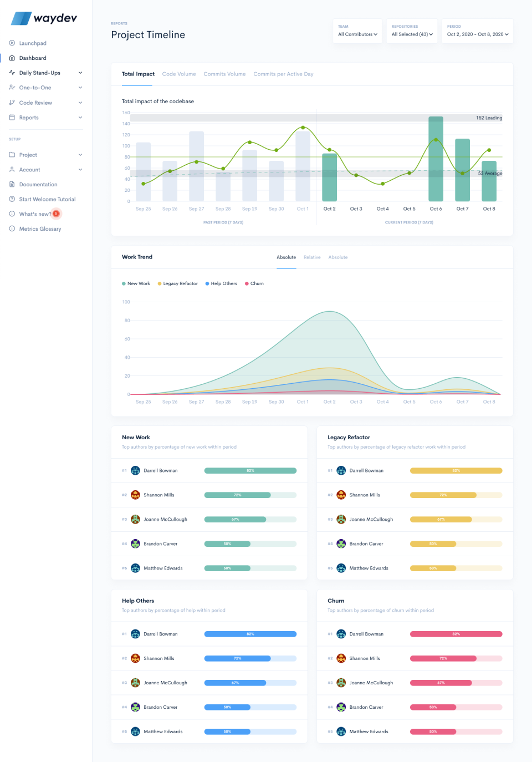
Task: Select the Commits per Active Day tab
Action: [283, 74]
